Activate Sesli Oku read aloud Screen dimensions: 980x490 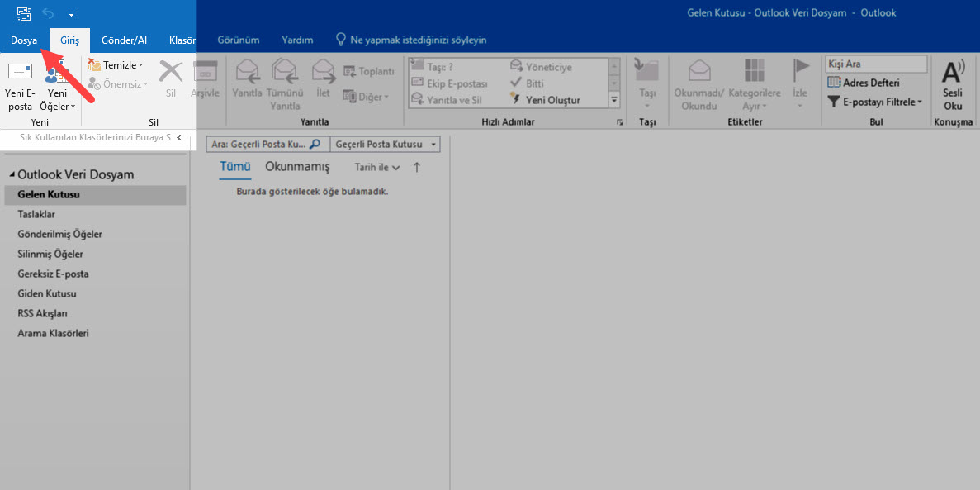(954, 83)
